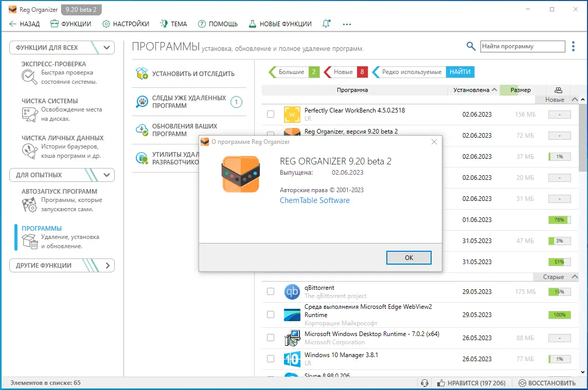Click the search magnifier icon
Viewport: 588px width, 390px height.
471,46
